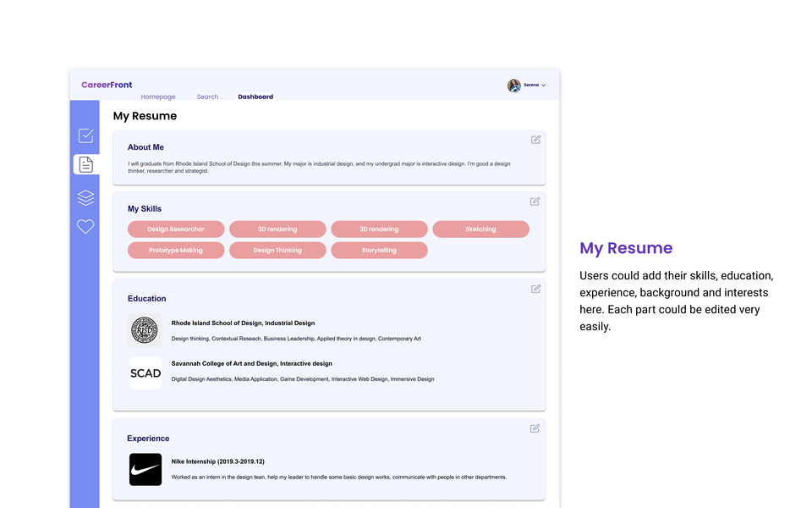This screenshot has width=812, height=508.
Task: Edit the About Me section
Action: point(535,140)
